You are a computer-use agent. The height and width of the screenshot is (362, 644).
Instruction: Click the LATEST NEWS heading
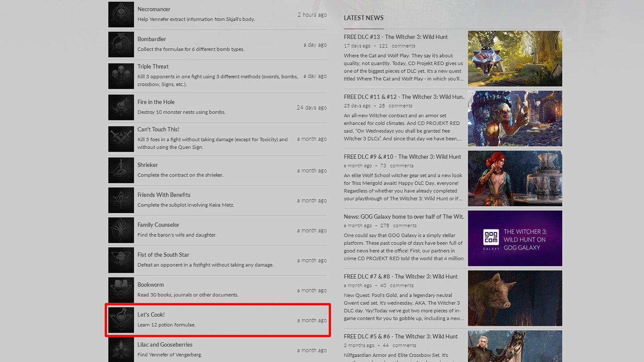coord(364,18)
